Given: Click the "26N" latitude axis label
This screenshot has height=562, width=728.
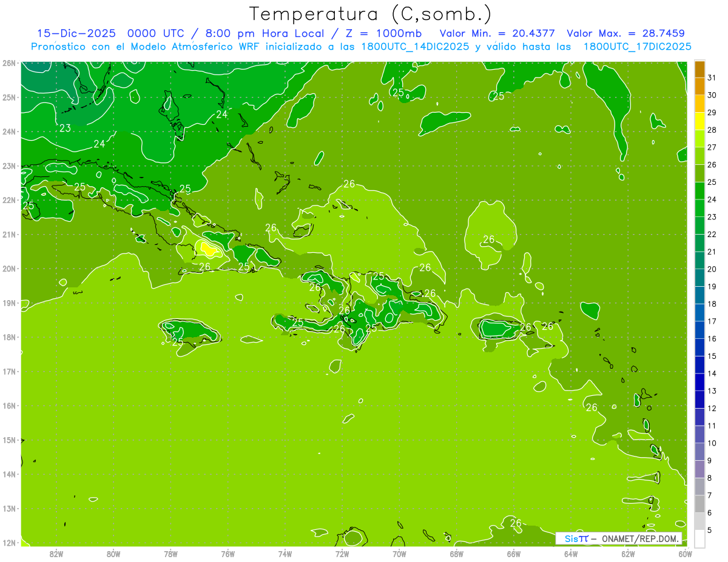Looking at the screenshot, I should click(x=8, y=63).
